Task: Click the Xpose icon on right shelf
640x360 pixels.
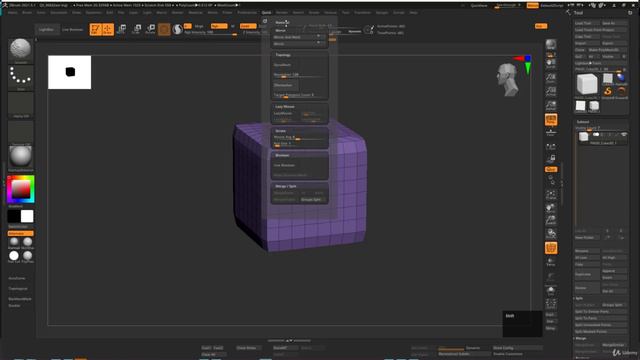Action: click(x=551, y=304)
